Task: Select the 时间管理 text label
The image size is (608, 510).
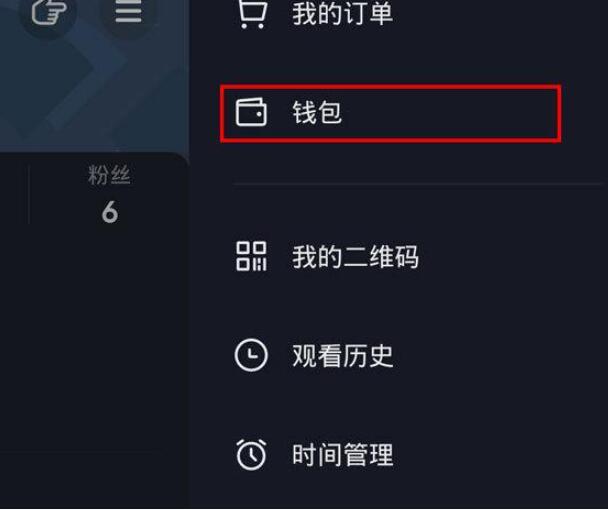Action: pos(343,455)
